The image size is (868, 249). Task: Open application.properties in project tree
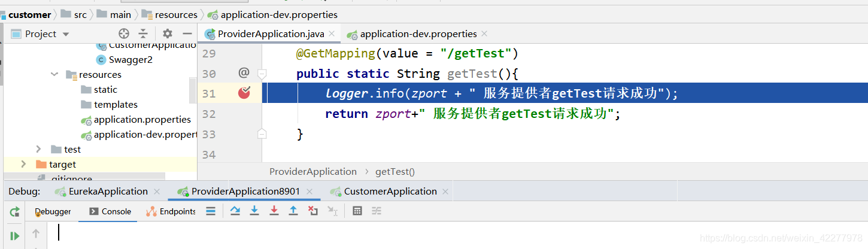point(136,120)
